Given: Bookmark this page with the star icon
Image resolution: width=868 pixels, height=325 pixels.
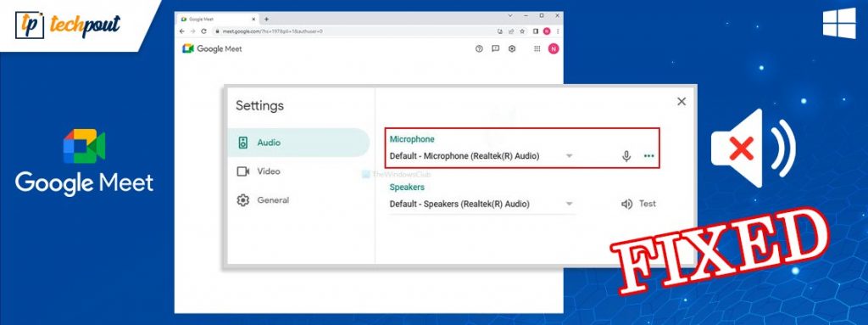Looking at the screenshot, I should point(522,31).
